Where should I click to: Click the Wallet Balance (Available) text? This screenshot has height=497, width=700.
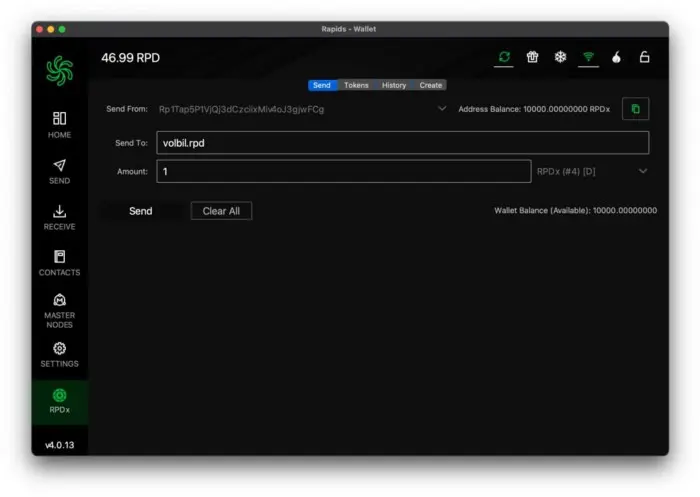coord(575,210)
